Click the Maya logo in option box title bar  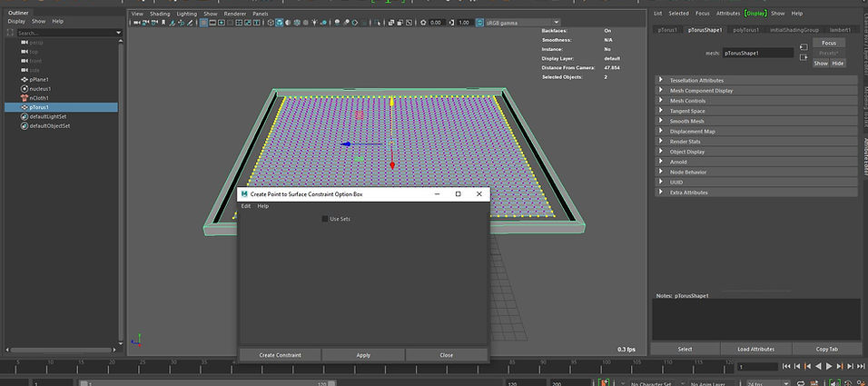pos(244,194)
